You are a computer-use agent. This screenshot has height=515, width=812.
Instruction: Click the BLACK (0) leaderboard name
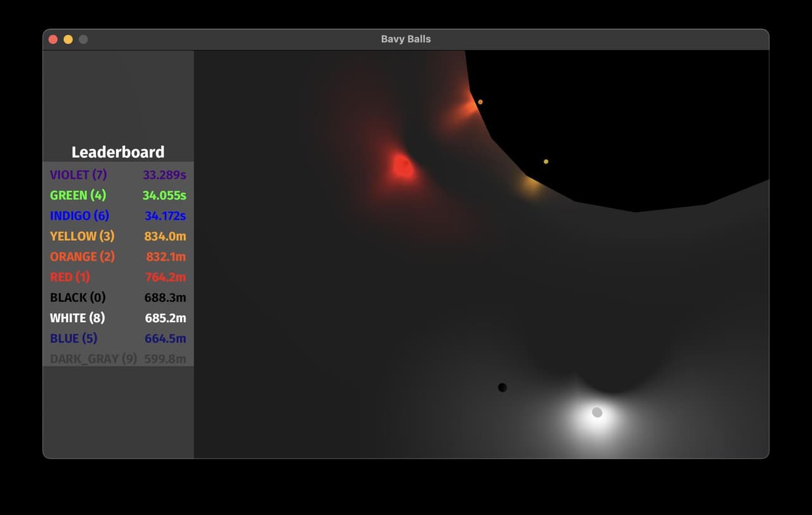coord(78,297)
